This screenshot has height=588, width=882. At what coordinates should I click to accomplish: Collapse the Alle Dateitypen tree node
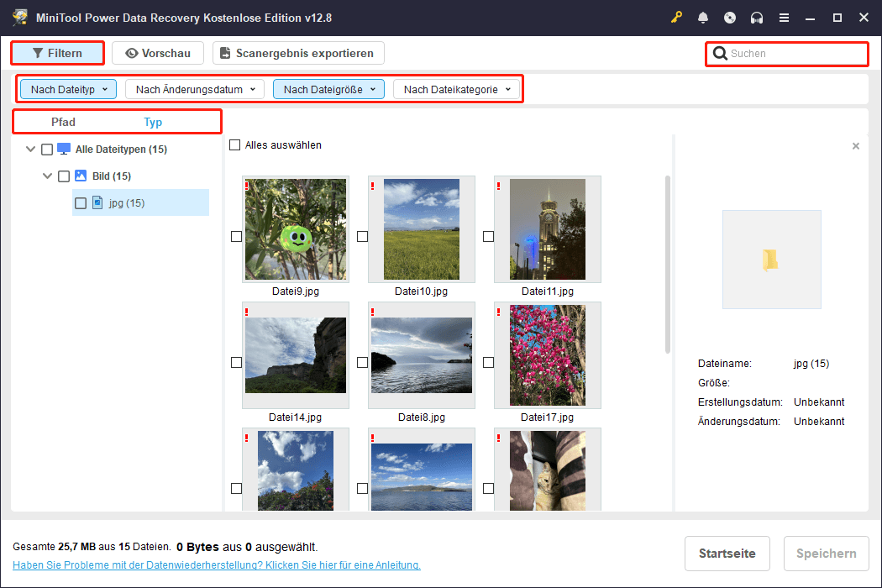(x=31, y=150)
